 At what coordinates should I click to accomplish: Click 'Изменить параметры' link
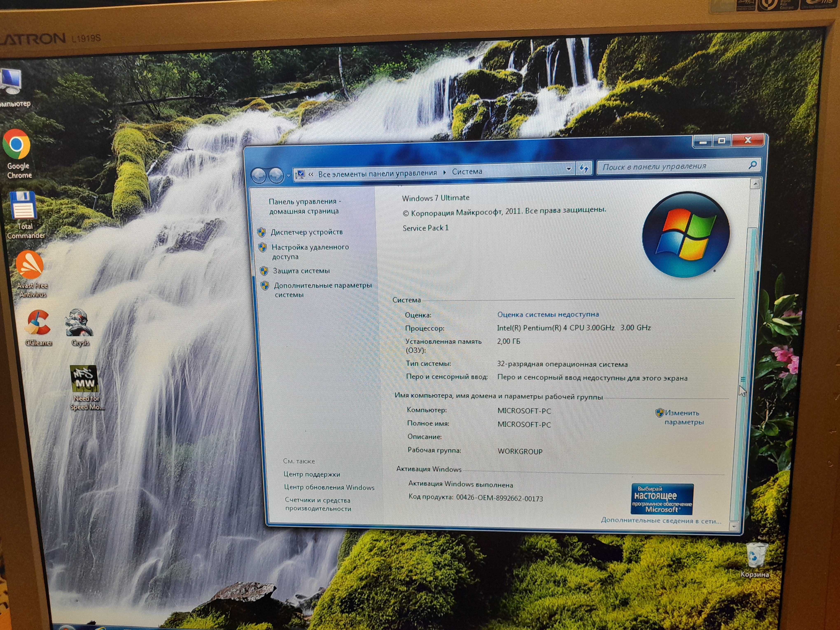point(684,417)
